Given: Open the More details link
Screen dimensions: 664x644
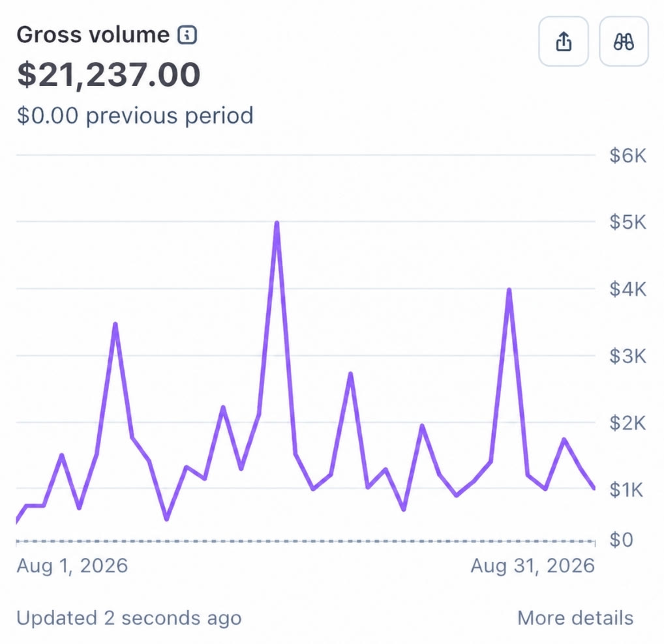Looking at the screenshot, I should (575, 618).
